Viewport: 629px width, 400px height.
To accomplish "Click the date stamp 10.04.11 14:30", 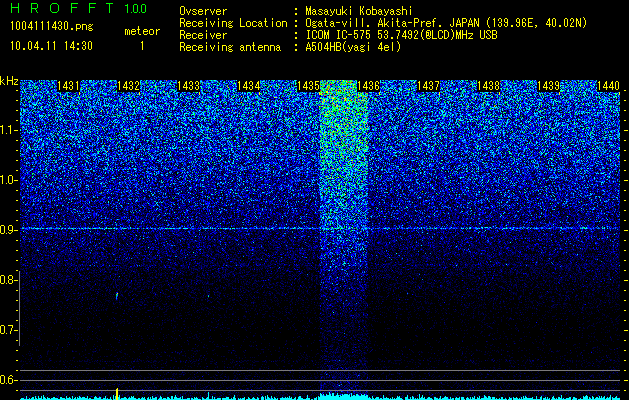I will [51, 46].
